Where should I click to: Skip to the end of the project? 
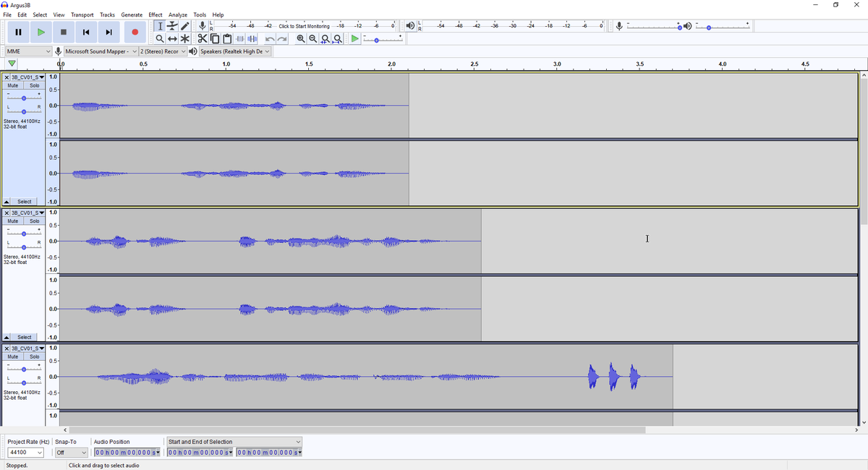109,32
